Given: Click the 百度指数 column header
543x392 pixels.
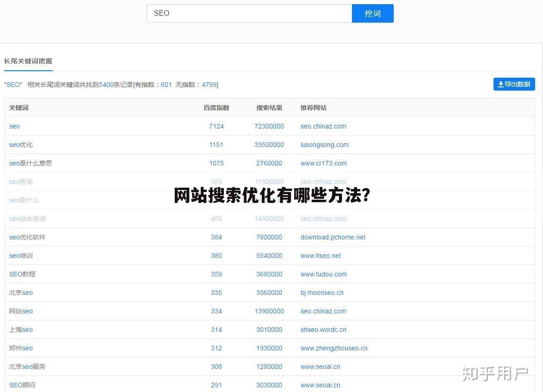Looking at the screenshot, I should tap(216, 108).
